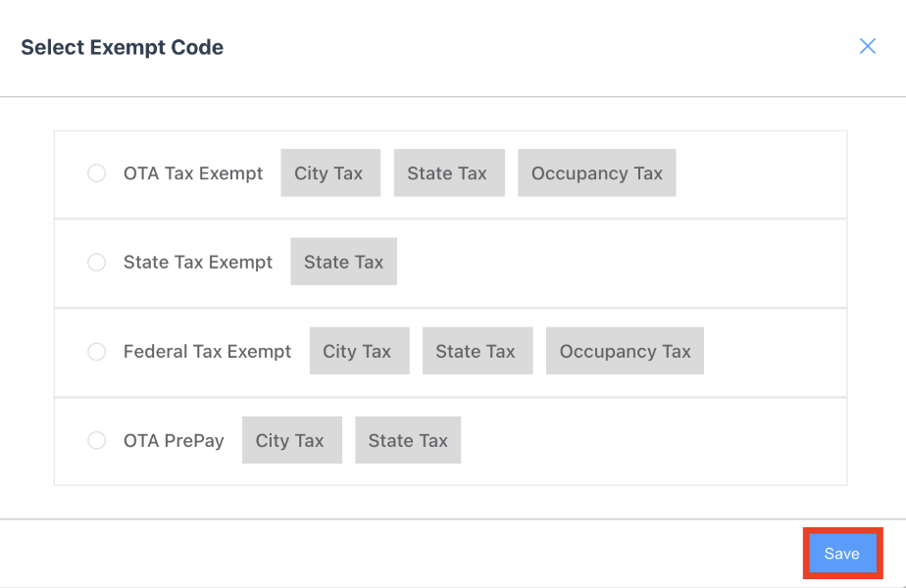Click the Occupancy Tax tag beside OTA Tax Exempt

(x=596, y=172)
